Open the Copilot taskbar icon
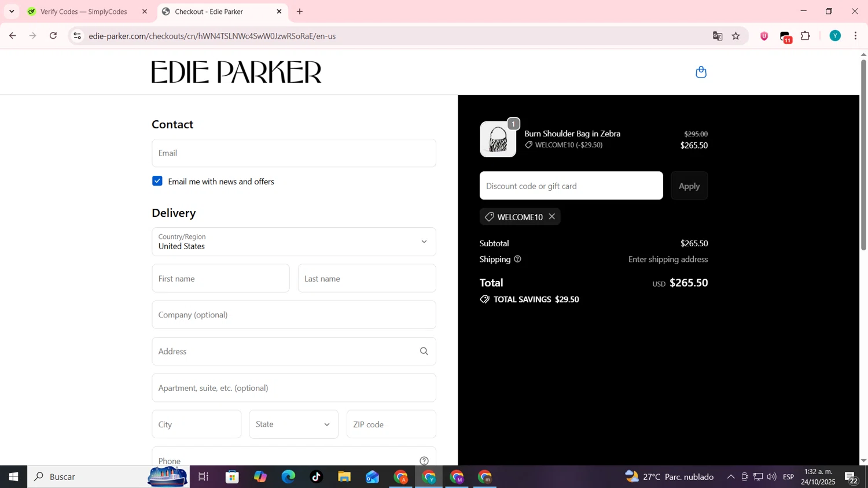This screenshot has height=488, width=868. tap(260, 477)
